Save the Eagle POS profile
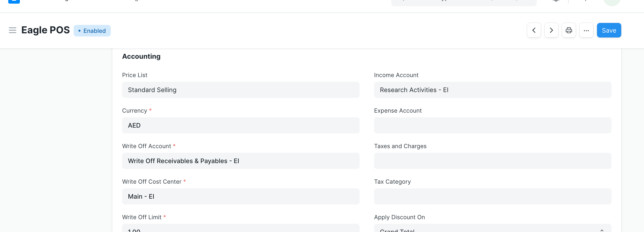This screenshot has width=644, height=232. click(x=609, y=30)
